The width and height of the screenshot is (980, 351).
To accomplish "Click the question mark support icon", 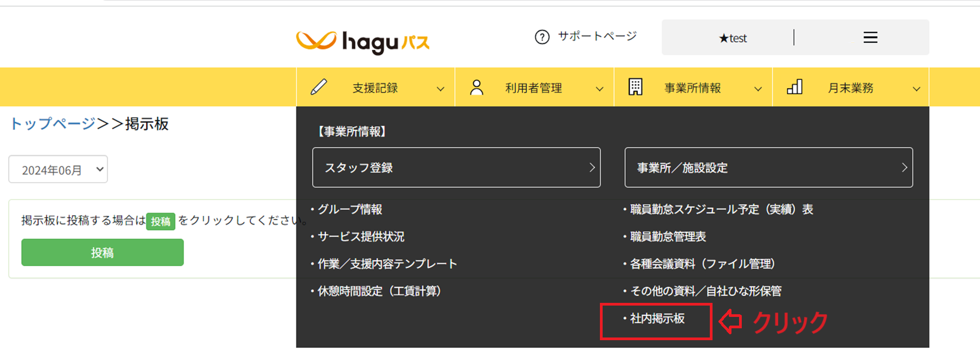I will point(542,37).
